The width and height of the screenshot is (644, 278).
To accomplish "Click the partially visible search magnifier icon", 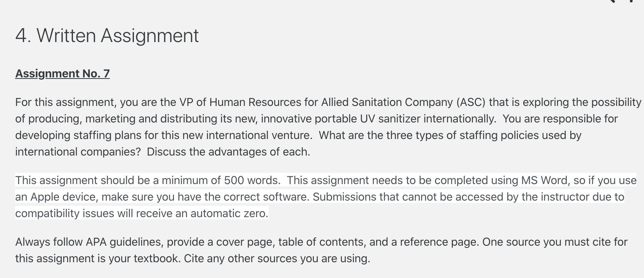I will point(612,1).
